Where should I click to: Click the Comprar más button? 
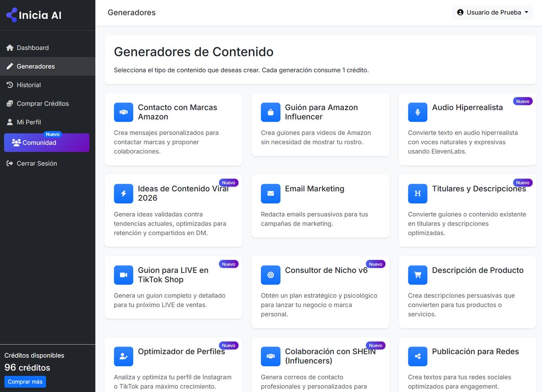click(25, 382)
